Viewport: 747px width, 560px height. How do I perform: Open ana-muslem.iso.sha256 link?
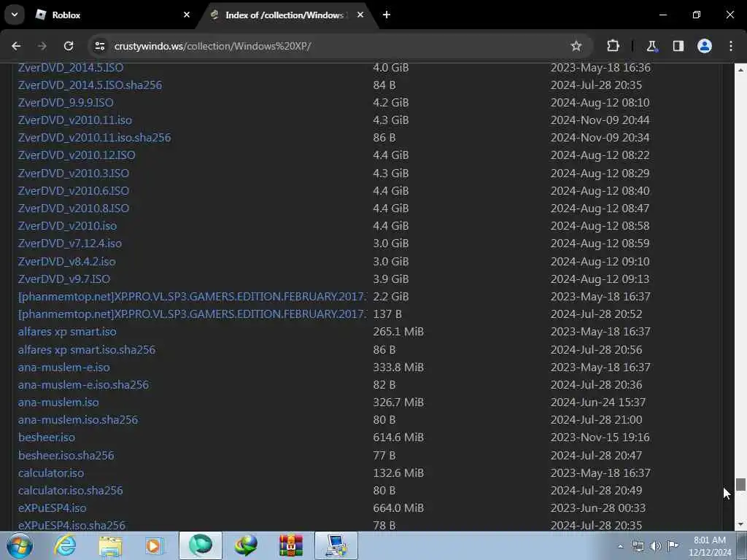coord(78,419)
